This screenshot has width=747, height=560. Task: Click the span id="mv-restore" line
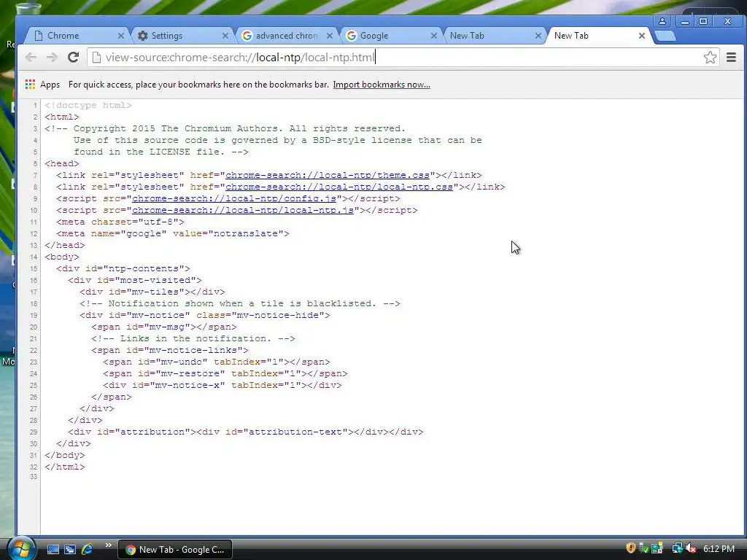click(225, 373)
